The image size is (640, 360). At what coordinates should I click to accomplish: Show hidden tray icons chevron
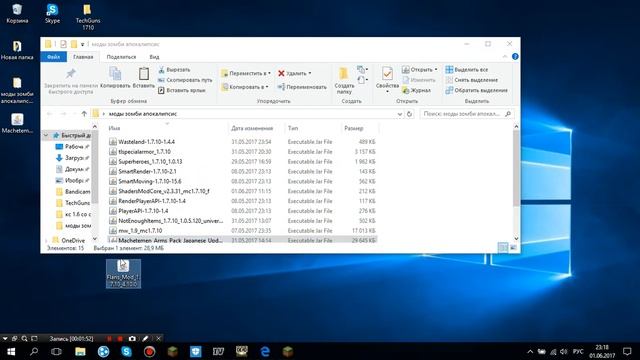click(530, 351)
